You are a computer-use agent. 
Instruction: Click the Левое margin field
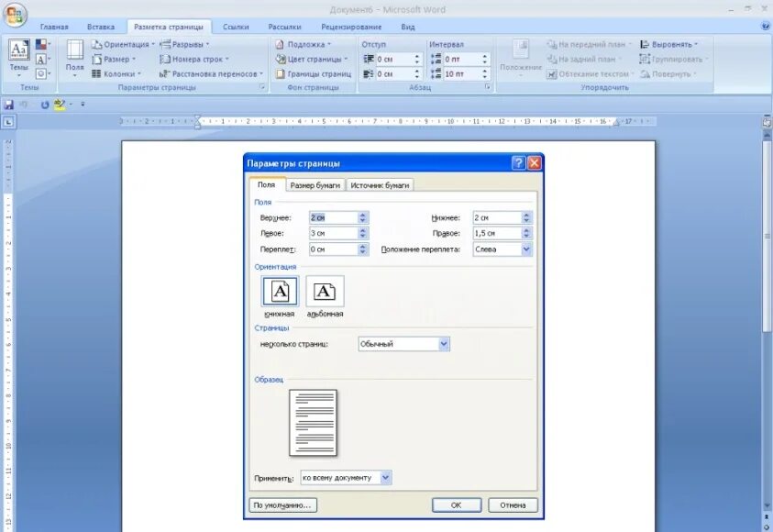333,233
